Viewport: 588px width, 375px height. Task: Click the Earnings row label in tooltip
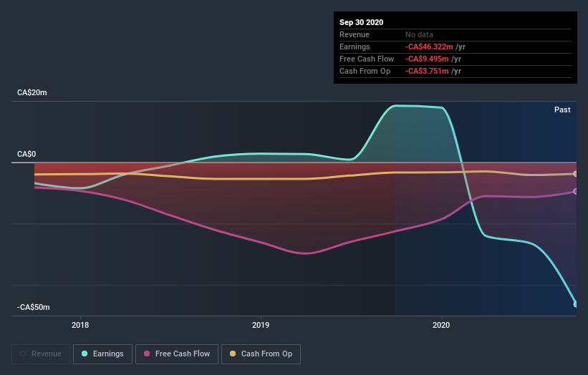pyautogui.click(x=355, y=47)
